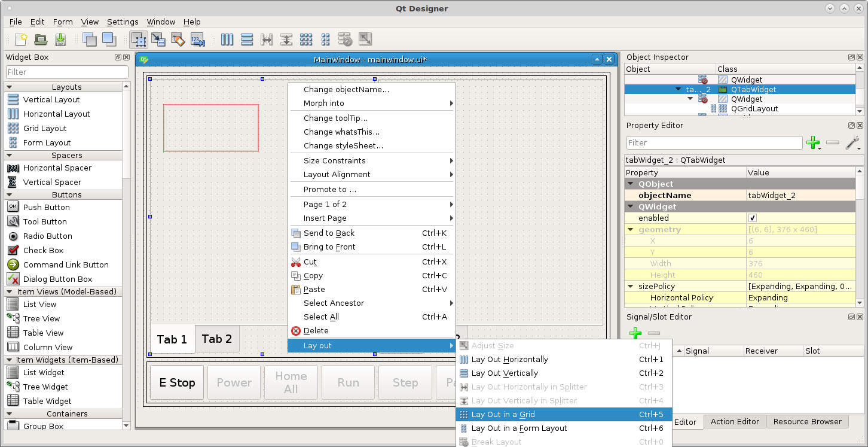Collapse the Buttons category

pos(10,194)
